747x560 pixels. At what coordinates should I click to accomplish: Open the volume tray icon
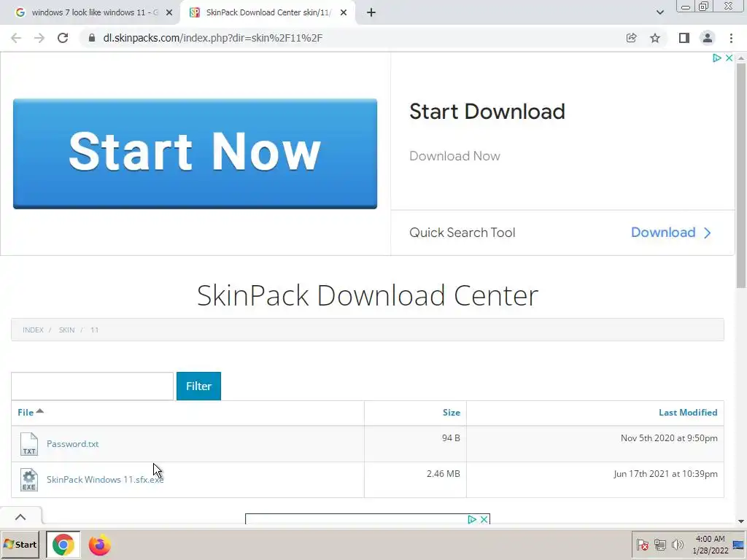[x=677, y=545]
